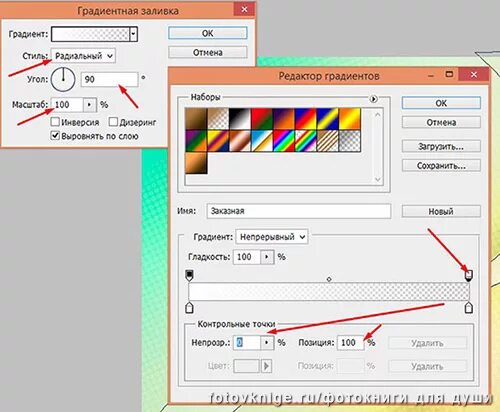This screenshot has width=500, height=412.
Task: Pick the Copper gradient preset
Action: [x=240, y=141]
